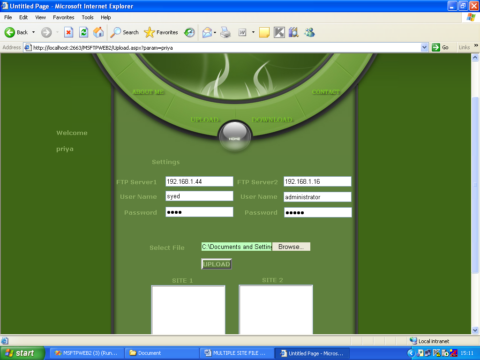Click the FTP Server2 address field
The image size is (480, 360).
(x=317, y=182)
